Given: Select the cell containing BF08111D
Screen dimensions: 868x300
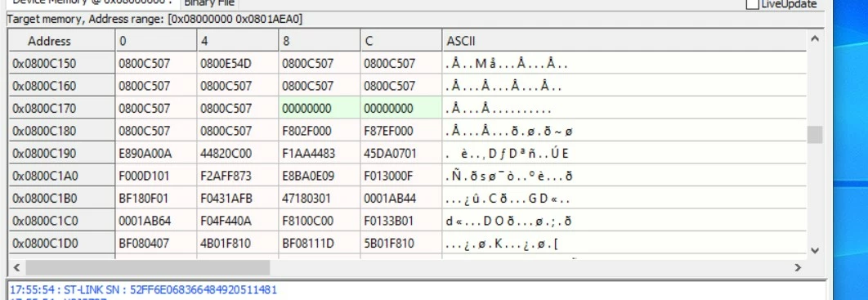Looking at the screenshot, I should 320,243.
